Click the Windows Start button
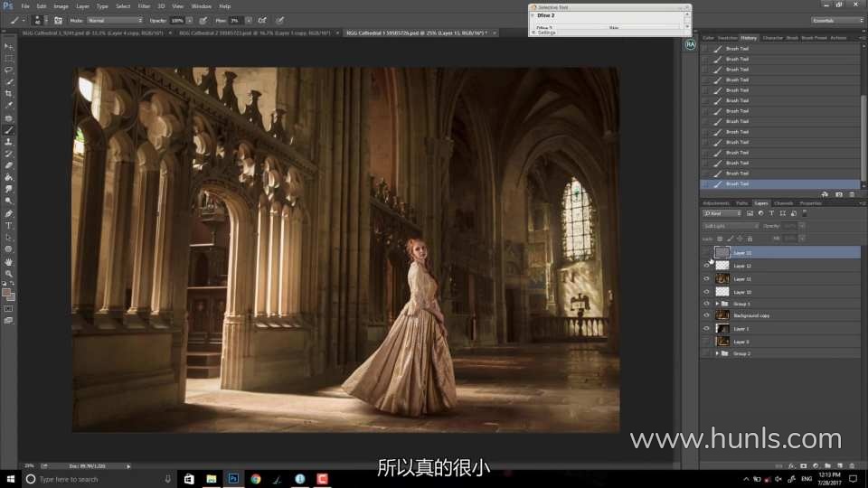Image resolution: width=868 pixels, height=488 pixels. pyautogui.click(x=9, y=479)
